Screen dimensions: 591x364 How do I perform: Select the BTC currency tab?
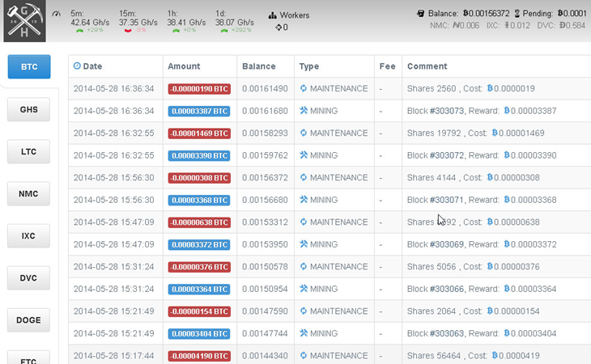coord(29,66)
